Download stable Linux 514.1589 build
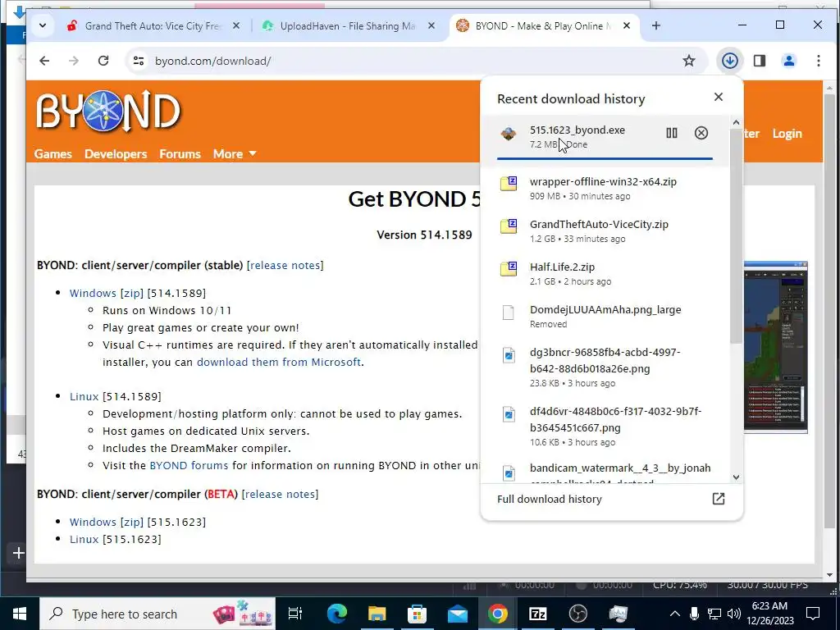This screenshot has width=840, height=630. 84,396
